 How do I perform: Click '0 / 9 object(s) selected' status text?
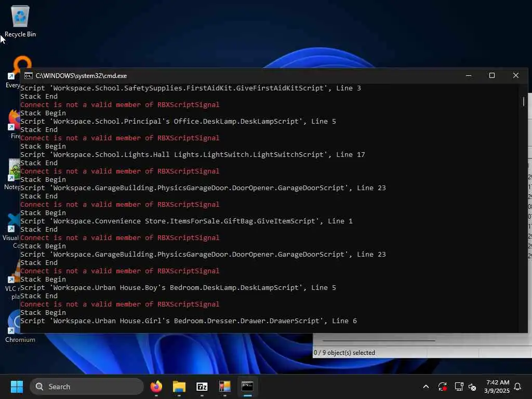344,353
